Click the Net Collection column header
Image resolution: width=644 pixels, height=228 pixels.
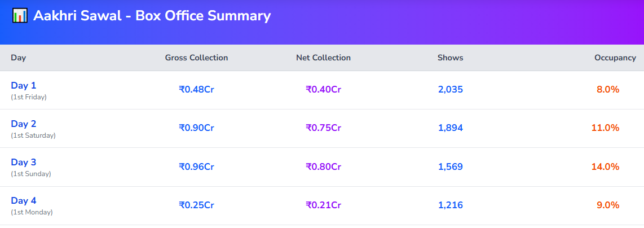pos(323,58)
